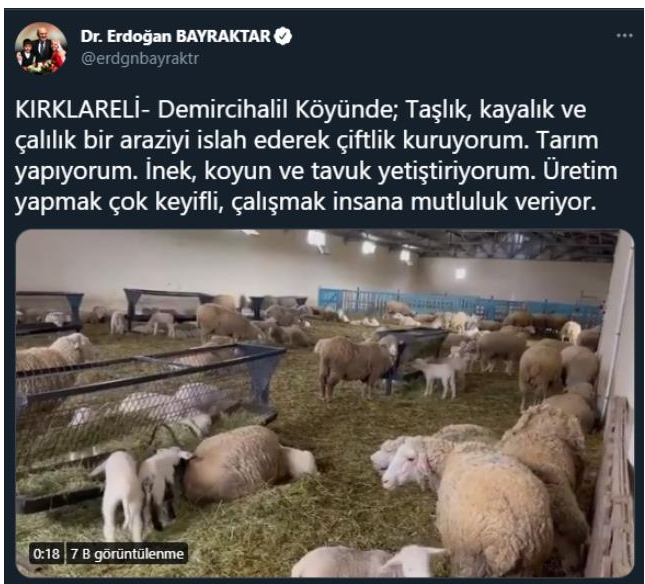645x584 pixels.
Task: Click the blue fence in the video background
Action: click(x=459, y=304)
